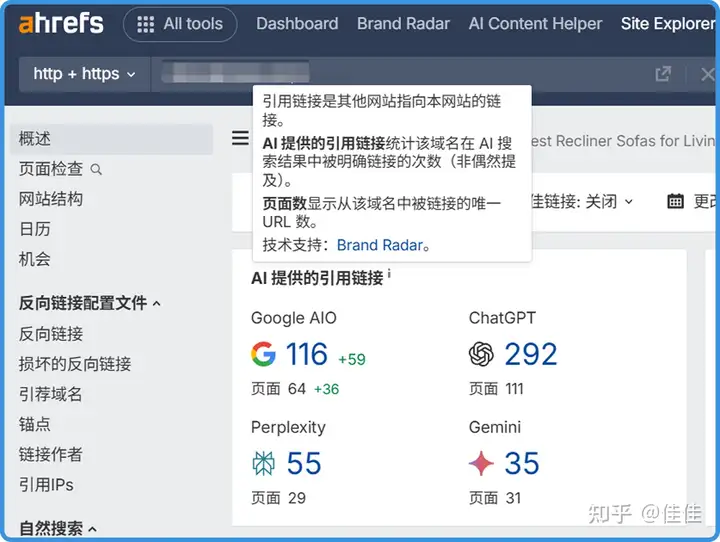Click Gemini pages value 31
Viewport: 720px width, 542px height.
pos(513,498)
